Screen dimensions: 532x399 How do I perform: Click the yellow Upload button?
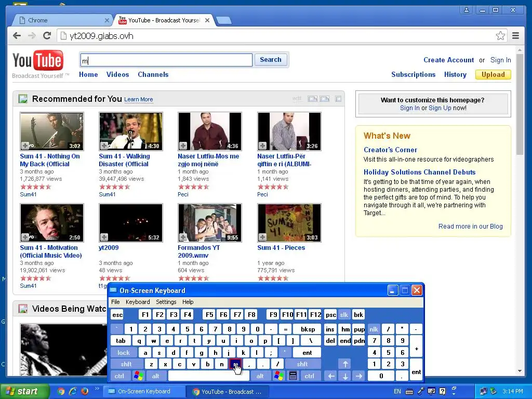coord(493,74)
